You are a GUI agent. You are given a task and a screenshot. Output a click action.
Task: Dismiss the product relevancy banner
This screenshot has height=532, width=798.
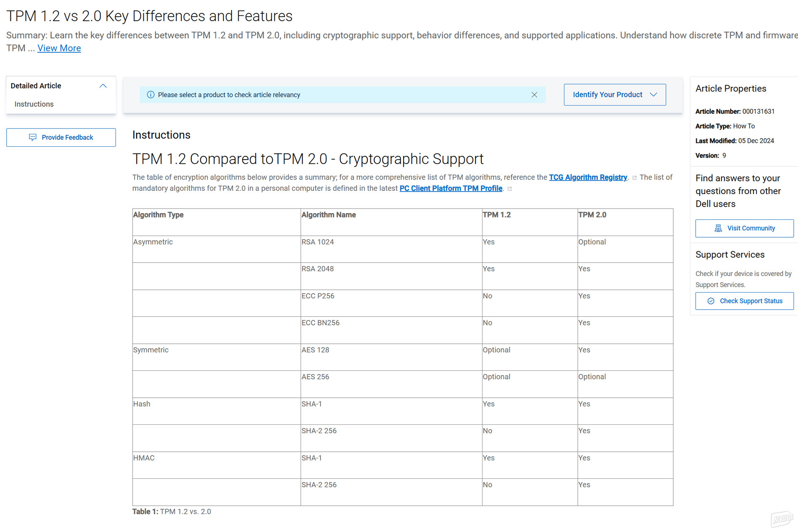click(534, 95)
